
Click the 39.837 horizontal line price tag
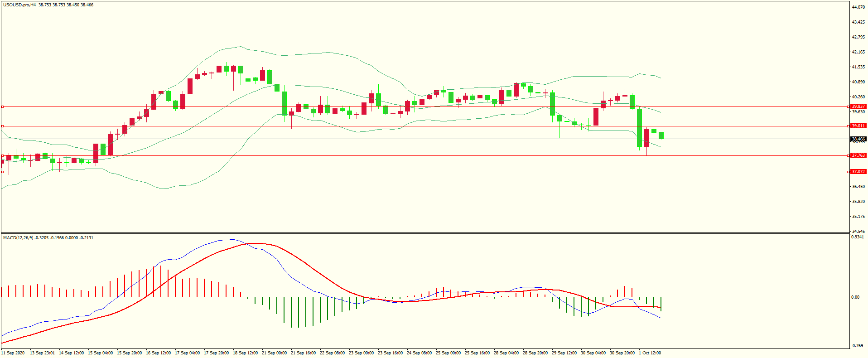[858, 106]
